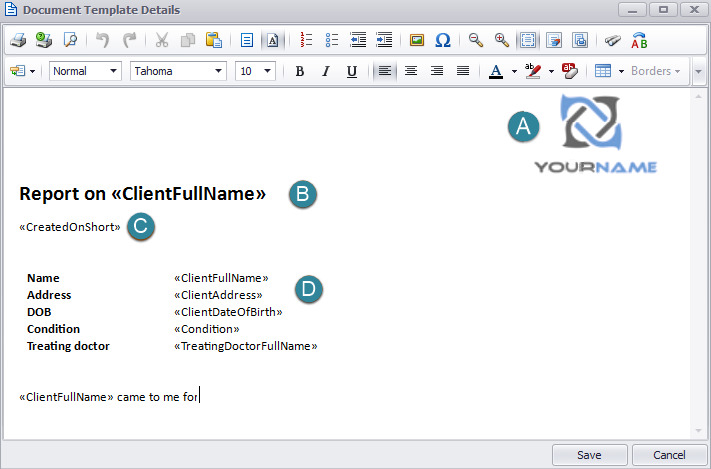
Task: Open the insert table dropdown menu
Action: 621,71
